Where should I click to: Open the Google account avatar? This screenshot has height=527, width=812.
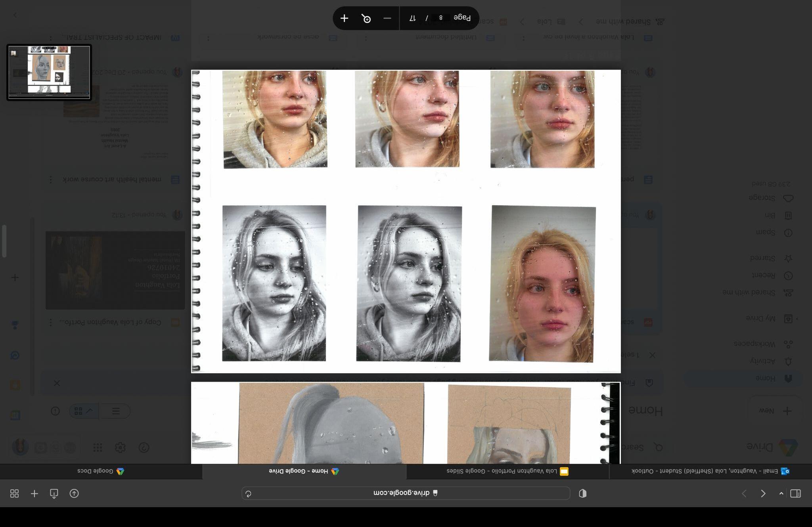coord(20,447)
